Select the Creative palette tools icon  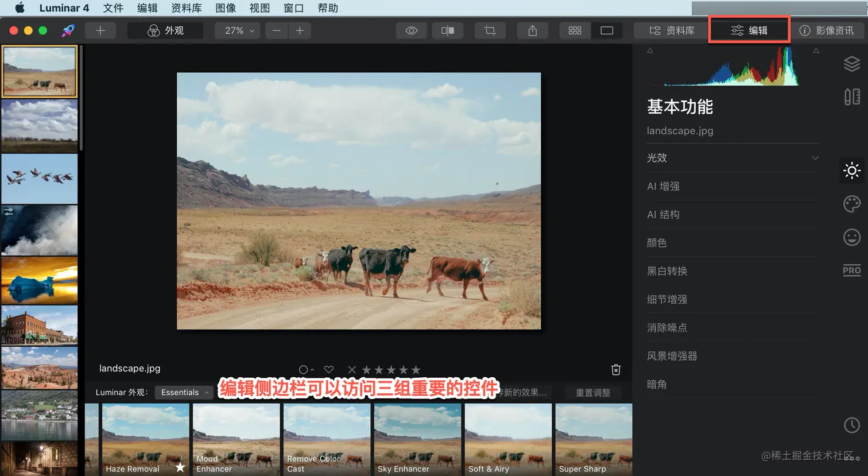852,204
